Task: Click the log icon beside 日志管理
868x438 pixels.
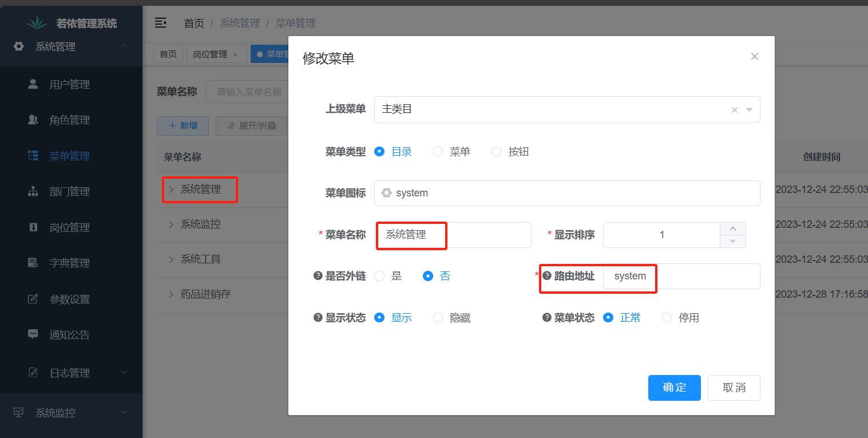Action: tap(33, 373)
